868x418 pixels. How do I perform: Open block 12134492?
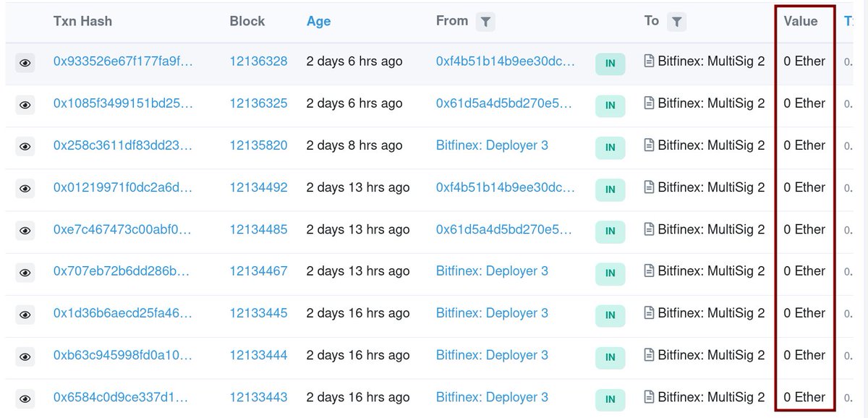point(258,187)
